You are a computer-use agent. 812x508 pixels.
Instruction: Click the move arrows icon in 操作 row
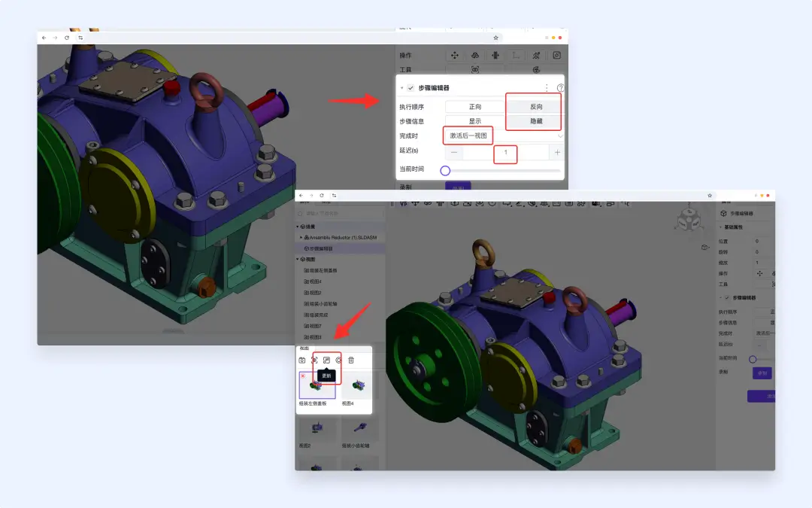(x=454, y=55)
